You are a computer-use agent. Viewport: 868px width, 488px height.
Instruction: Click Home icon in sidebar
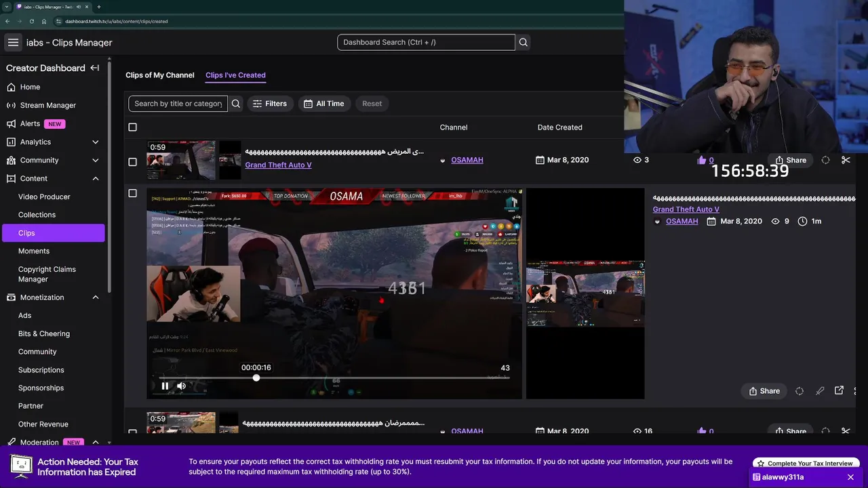[x=11, y=87]
